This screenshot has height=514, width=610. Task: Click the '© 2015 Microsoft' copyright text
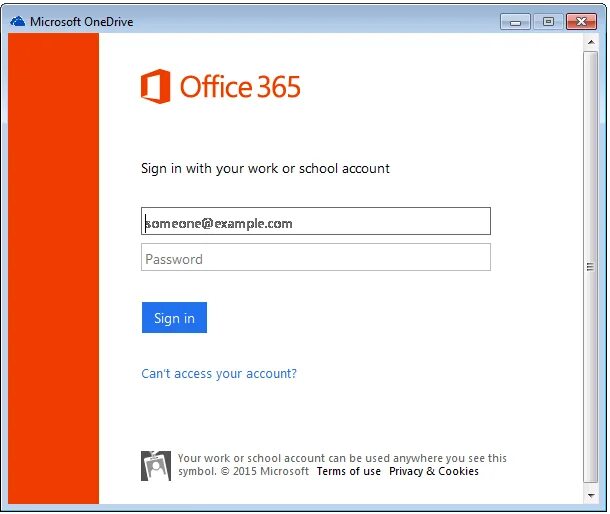coord(265,471)
